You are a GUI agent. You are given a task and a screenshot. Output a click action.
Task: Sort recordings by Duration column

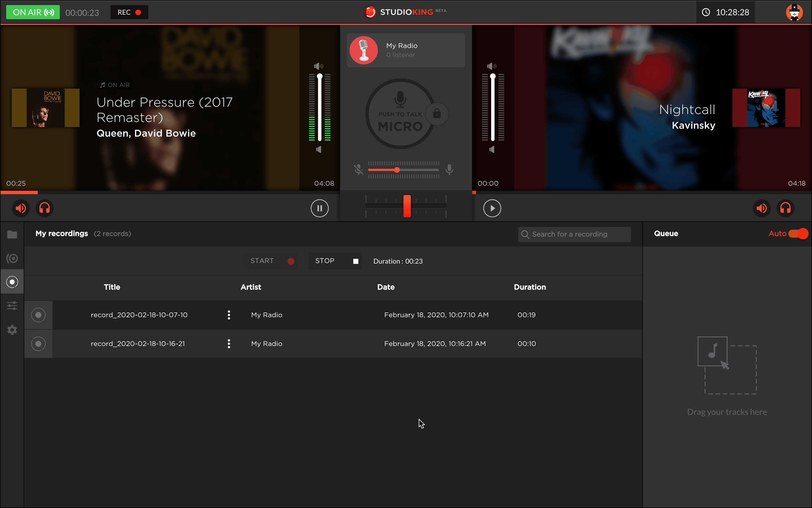(x=530, y=287)
